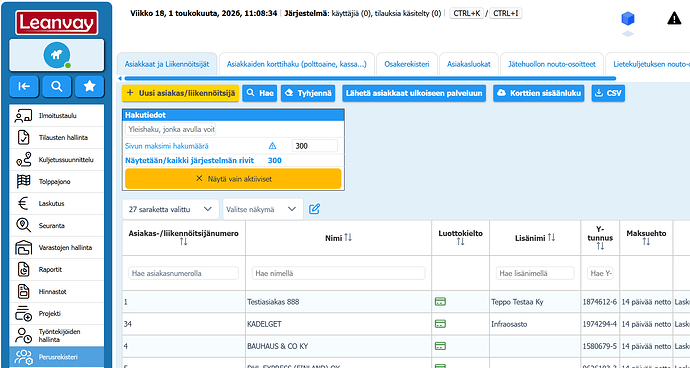Sort by Maksuehto column
The height and width of the screenshot is (368, 690).
646,242
